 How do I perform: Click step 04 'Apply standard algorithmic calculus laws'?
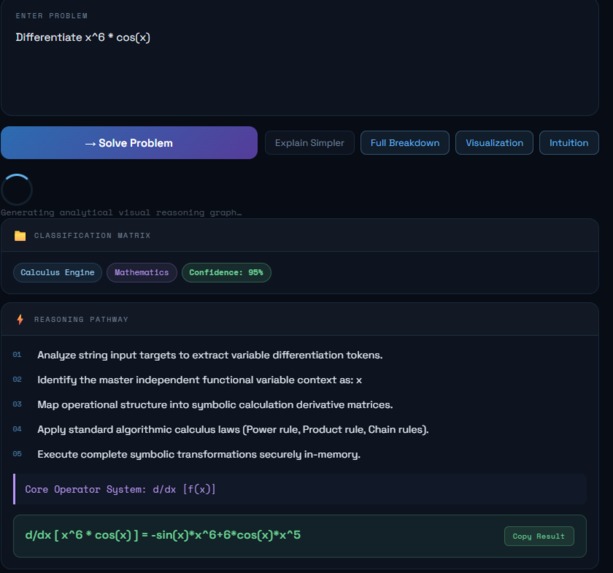pyautogui.click(x=233, y=430)
